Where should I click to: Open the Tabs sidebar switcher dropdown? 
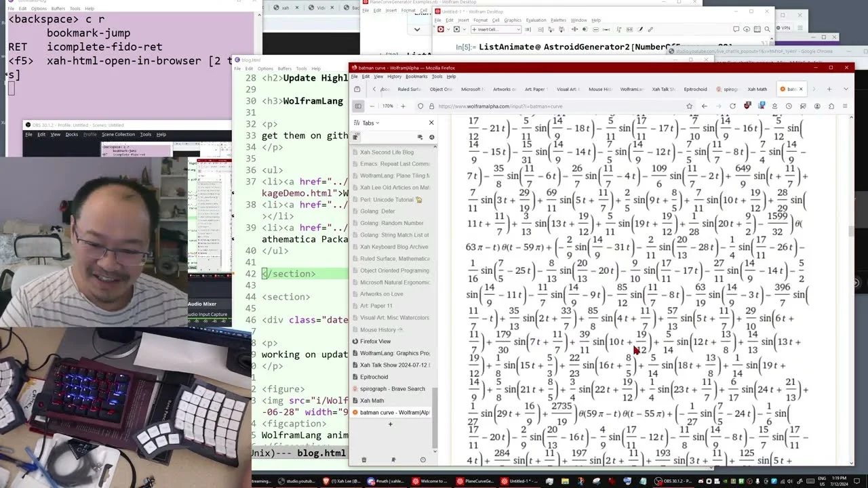tap(367, 123)
